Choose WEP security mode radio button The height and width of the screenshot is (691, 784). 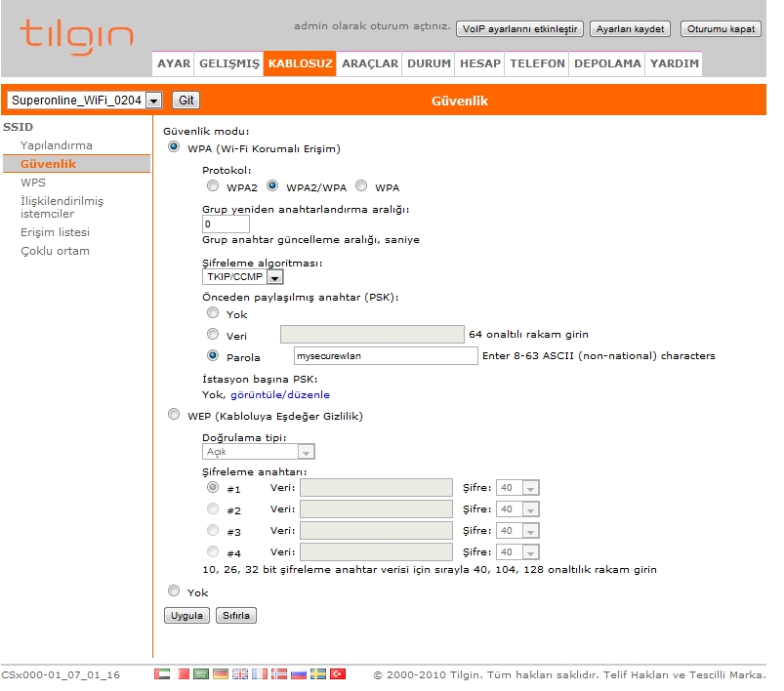(x=174, y=415)
